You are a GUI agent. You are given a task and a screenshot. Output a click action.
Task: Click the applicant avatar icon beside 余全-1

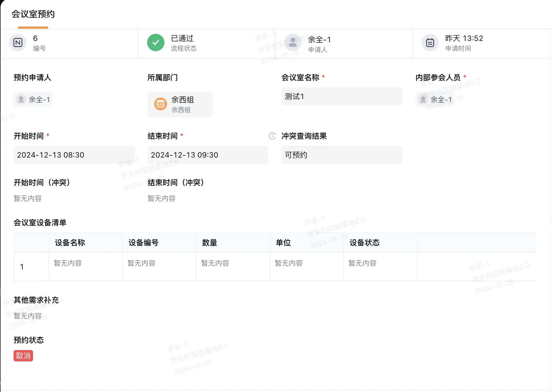[x=293, y=43]
